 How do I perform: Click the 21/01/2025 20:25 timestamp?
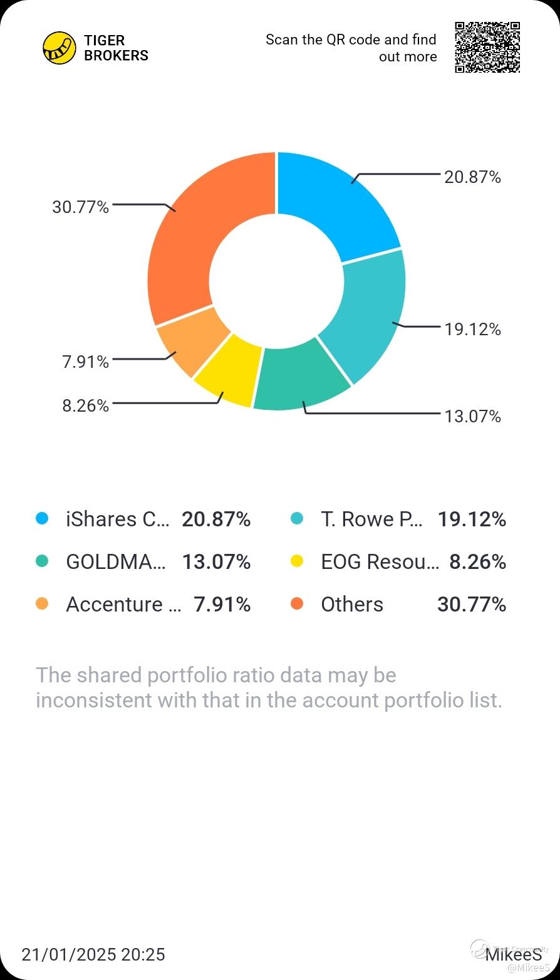[93, 954]
